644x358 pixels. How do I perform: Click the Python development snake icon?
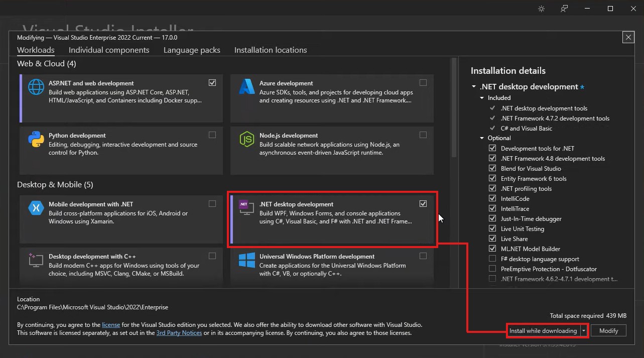[36, 139]
